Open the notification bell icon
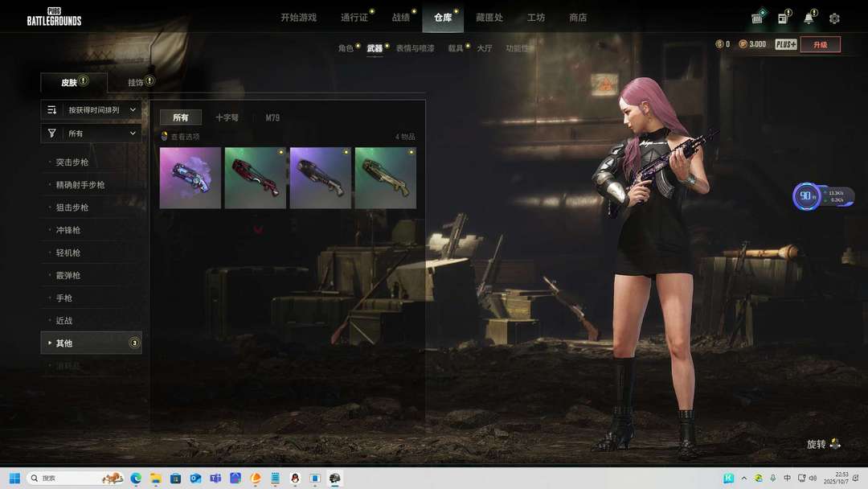 click(809, 18)
